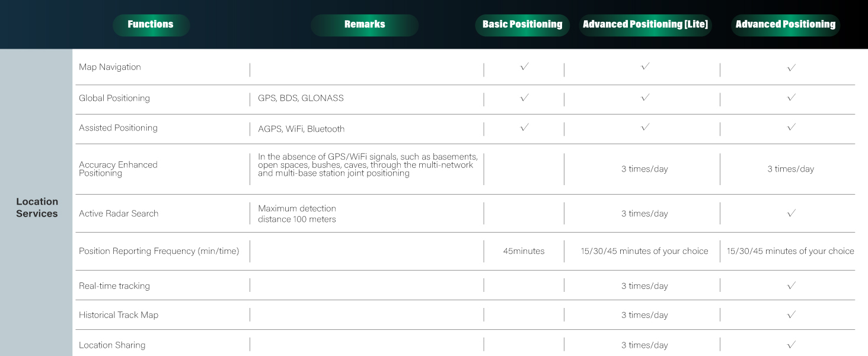Click Historical Track Map checkmark under Advanced Positioning
This screenshot has height=356, width=868.
pos(791,314)
